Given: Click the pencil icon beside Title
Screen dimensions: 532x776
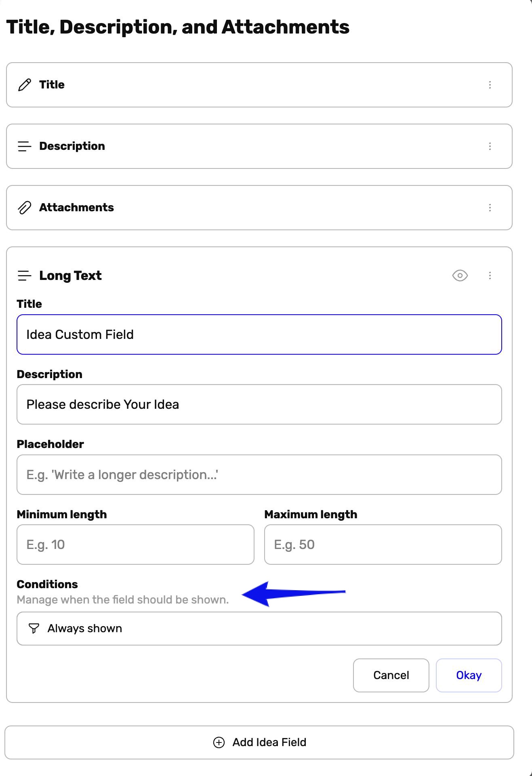Looking at the screenshot, I should tap(24, 85).
